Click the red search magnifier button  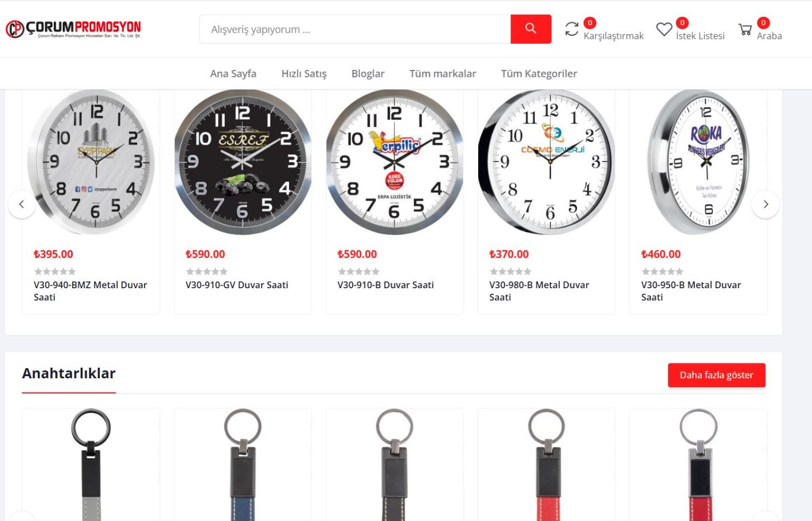(530, 29)
